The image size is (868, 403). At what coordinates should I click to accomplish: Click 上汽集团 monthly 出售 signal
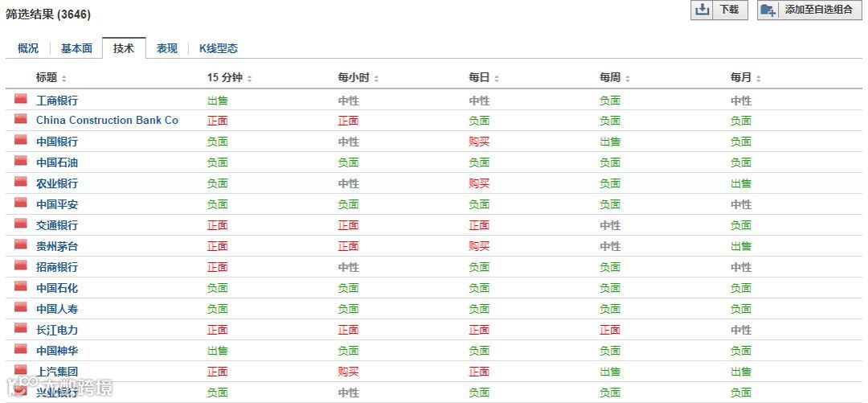[x=741, y=372]
